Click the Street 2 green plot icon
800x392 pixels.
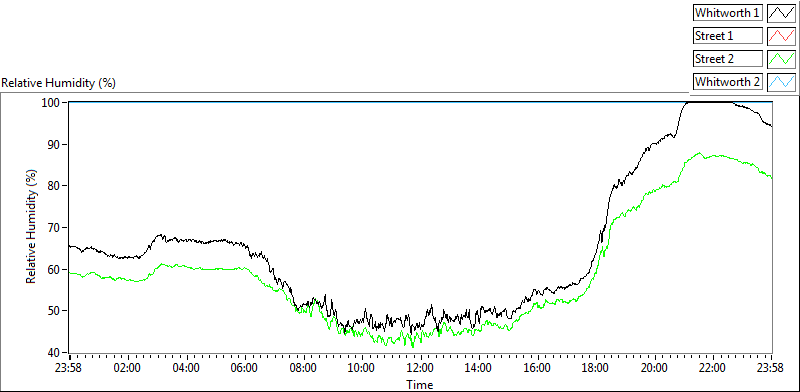point(781,58)
